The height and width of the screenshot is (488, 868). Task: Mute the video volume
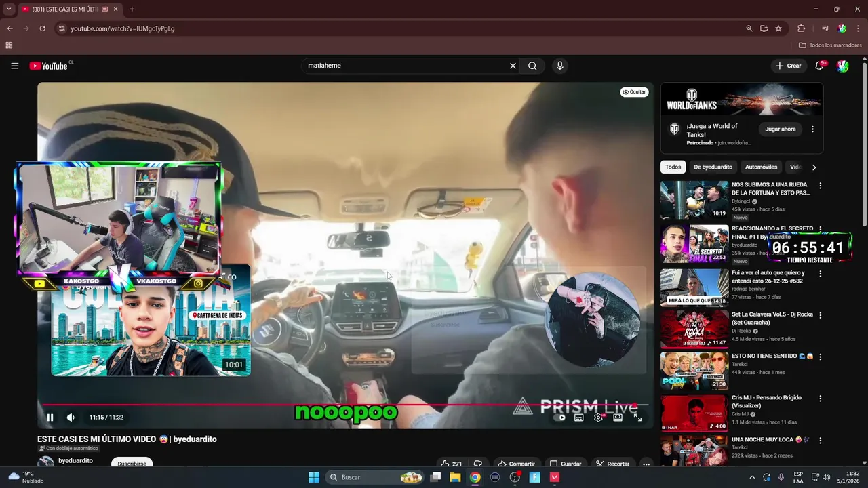click(x=70, y=418)
